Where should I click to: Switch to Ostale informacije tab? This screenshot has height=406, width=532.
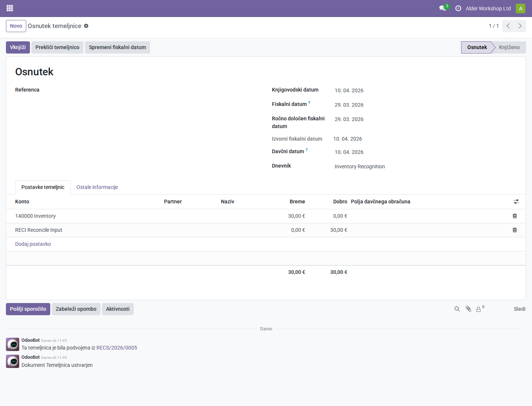tap(97, 187)
